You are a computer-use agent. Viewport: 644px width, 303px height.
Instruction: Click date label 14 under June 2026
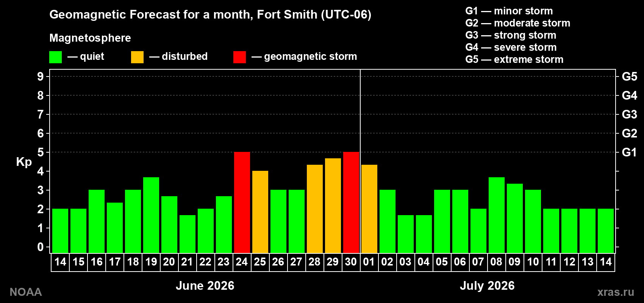(60, 262)
